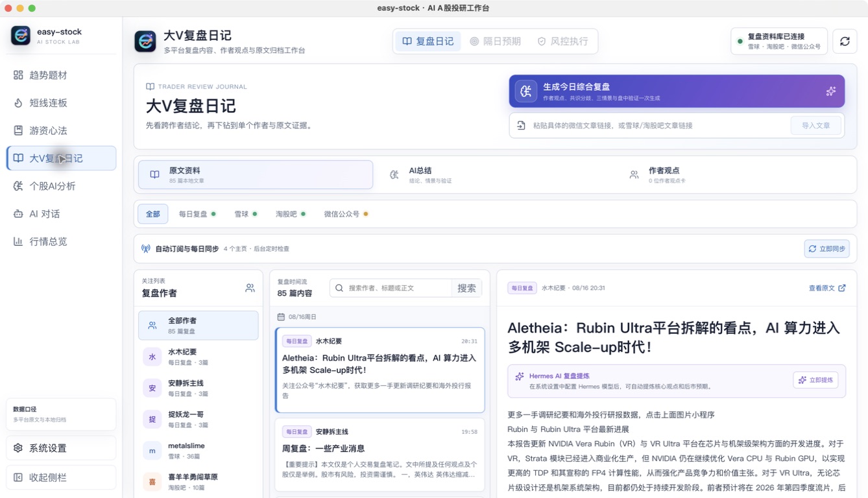
Task: Click the easy-stock logo icon in sidebar
Action: click(21, 36)
